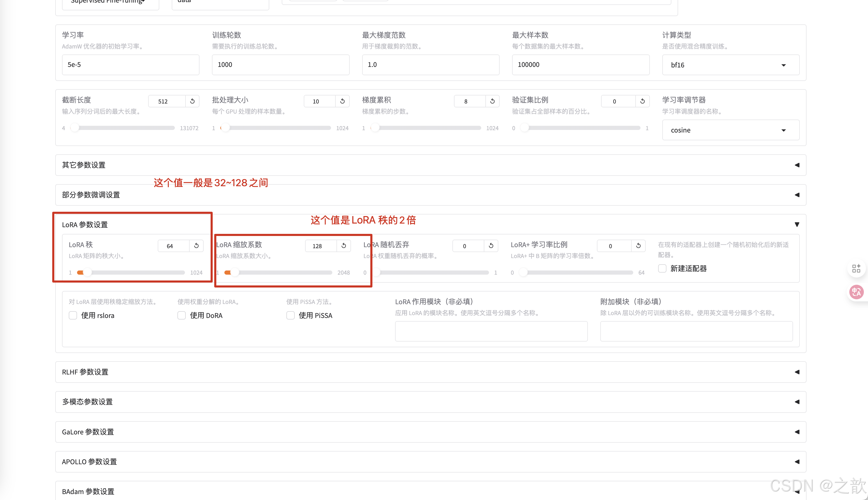Reset the 截断长度 value with its reset icon
The height and width of the screenshot is (500, 868).
pyautogui.click(x=192, y=101)
